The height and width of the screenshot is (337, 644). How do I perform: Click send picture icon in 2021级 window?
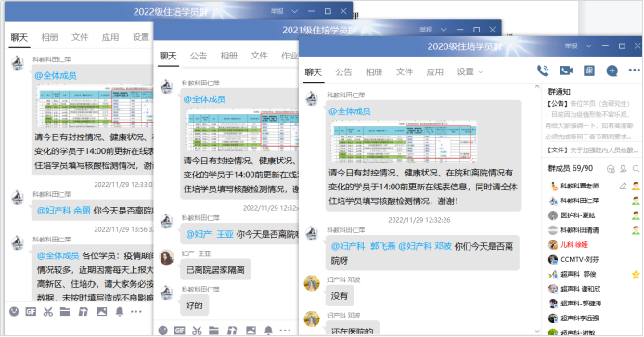tap(251, 330)
